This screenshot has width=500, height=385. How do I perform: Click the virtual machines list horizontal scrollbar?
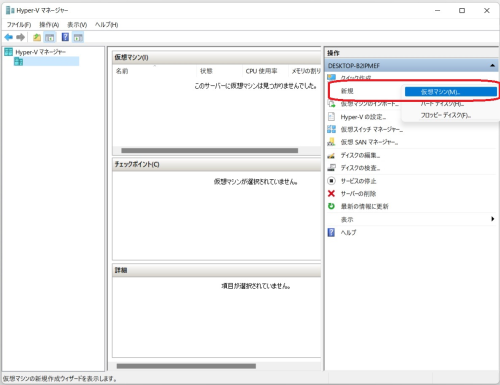click(x=210, y=151)
